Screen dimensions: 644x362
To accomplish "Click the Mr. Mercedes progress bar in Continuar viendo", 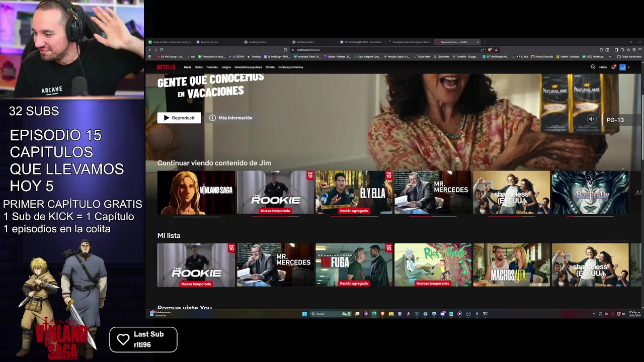I will 433,217.
